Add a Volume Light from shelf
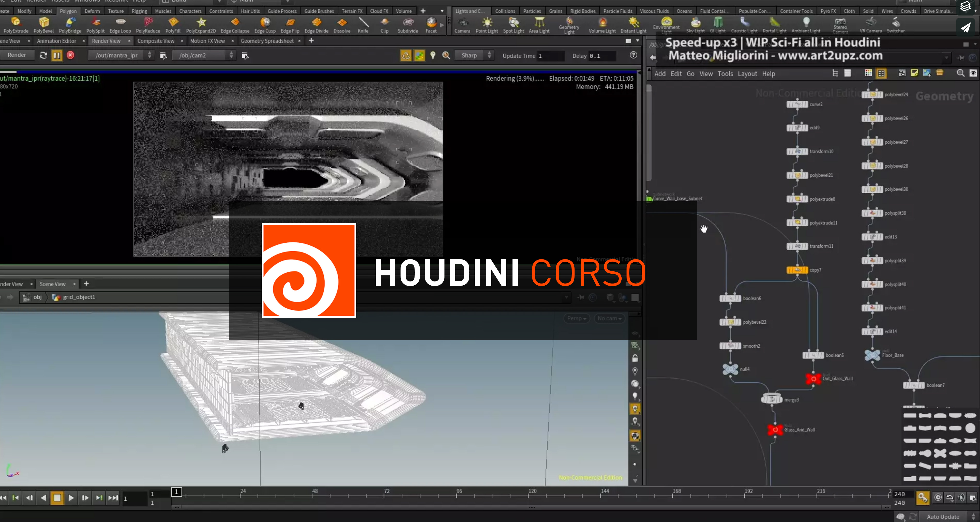Screen dimensions: 980x522 (602, 25)
